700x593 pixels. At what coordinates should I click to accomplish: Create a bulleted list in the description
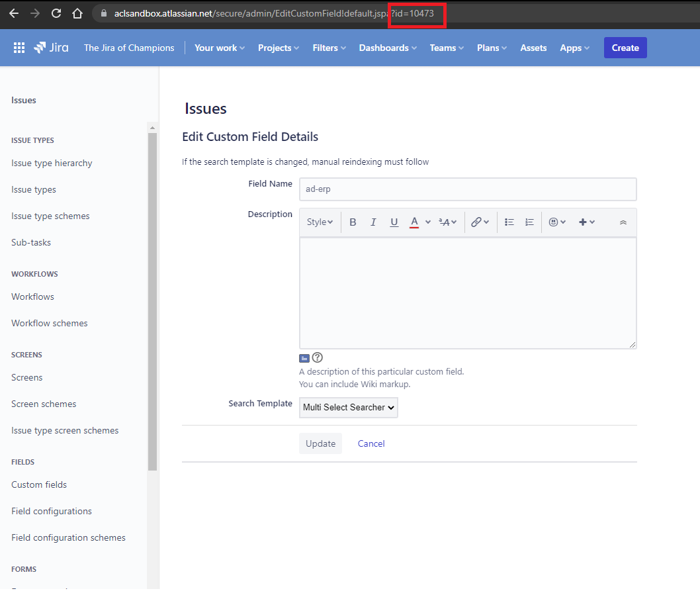(509, 222)
